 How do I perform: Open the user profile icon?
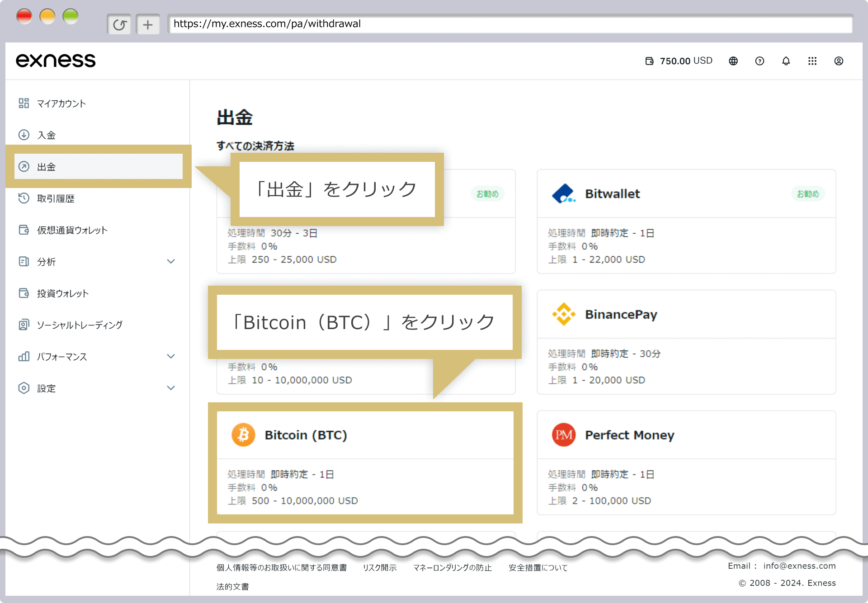(x=839, y=61)
